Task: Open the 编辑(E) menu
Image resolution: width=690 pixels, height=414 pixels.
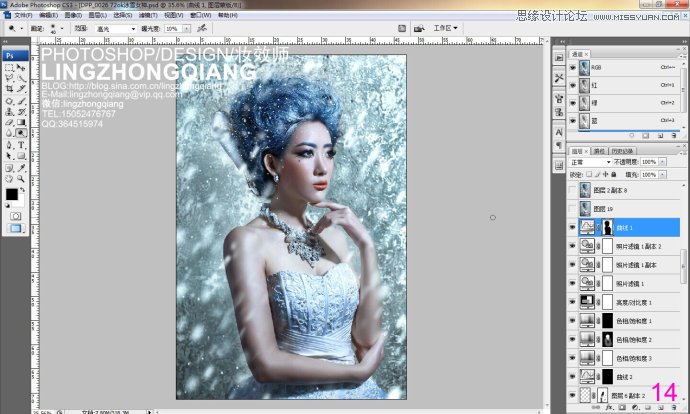Action: tap(48, 15)
